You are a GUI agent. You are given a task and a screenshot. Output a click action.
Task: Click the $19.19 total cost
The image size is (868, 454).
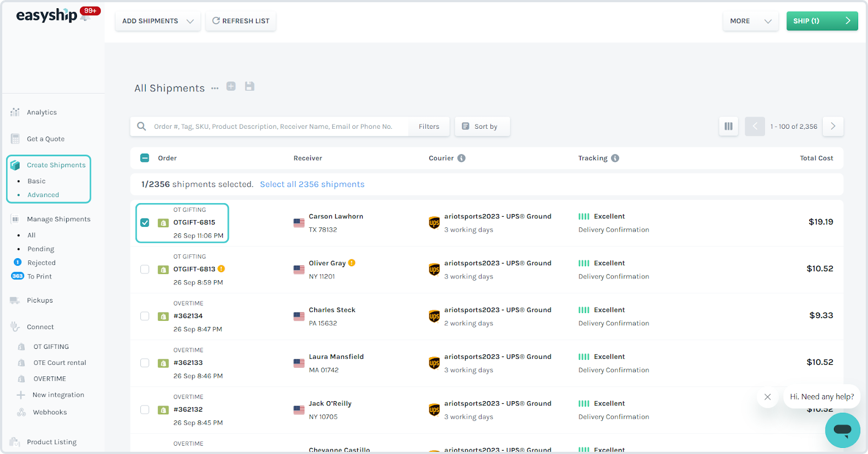pyautogui.click(x=821, y=222)
